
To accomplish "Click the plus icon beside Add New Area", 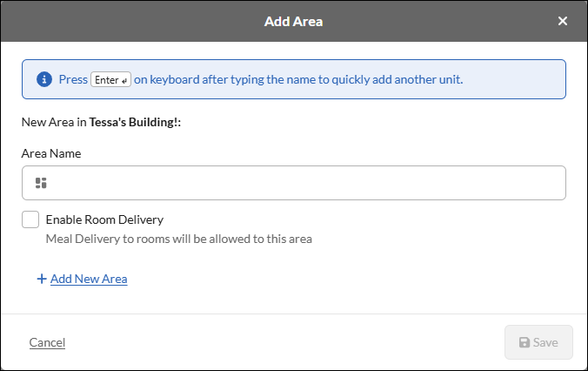I will 42,279.
